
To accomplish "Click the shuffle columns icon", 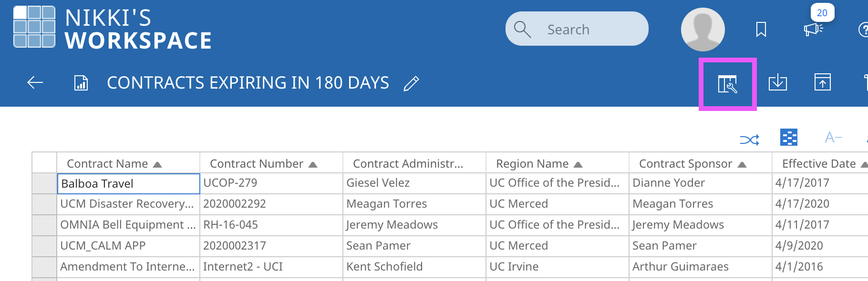I will click(749, 140).
